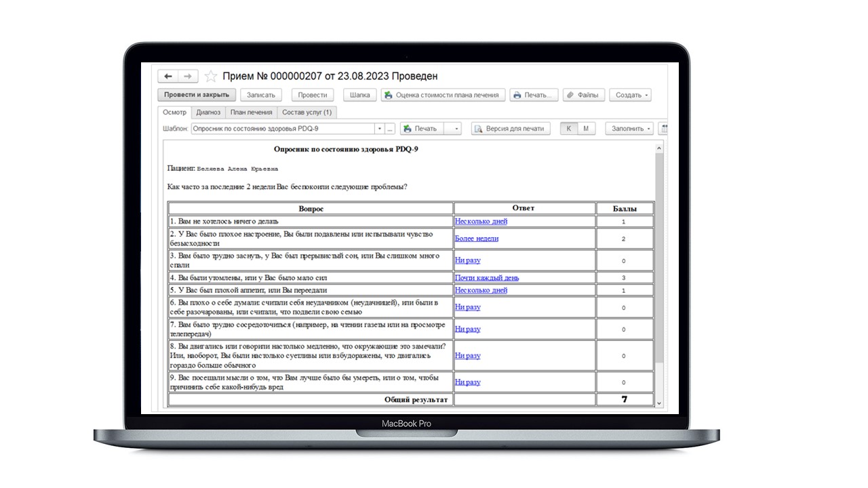This screenshot has width=868, height=488.
Task: Click the template ellipsis selection button
Action: pyautogui.click(x=390, y=129)
